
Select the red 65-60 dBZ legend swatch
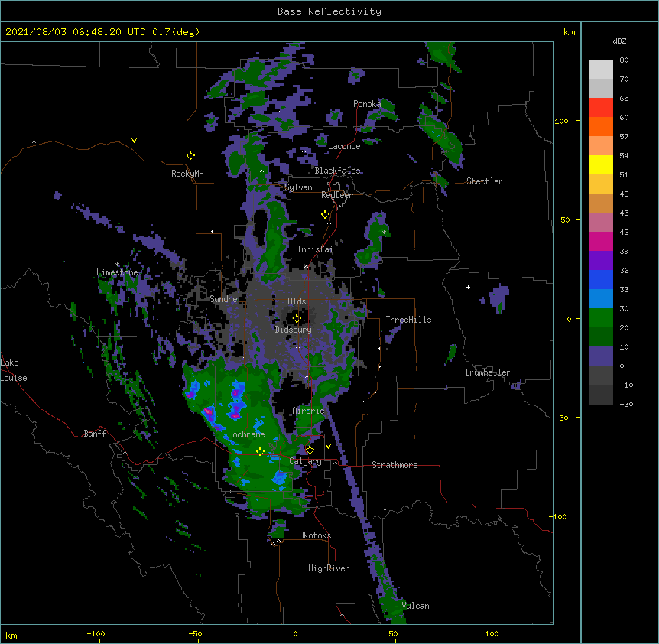[x=601, y=108]
